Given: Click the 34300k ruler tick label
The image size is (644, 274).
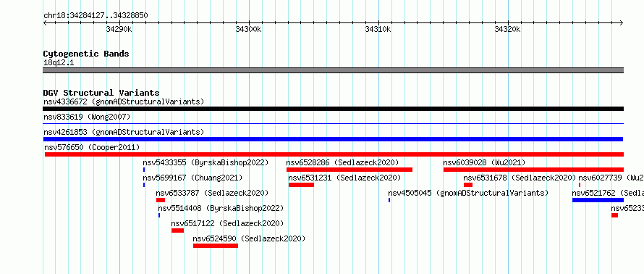Looking at the screenshot, I should (x=248, y=29).
